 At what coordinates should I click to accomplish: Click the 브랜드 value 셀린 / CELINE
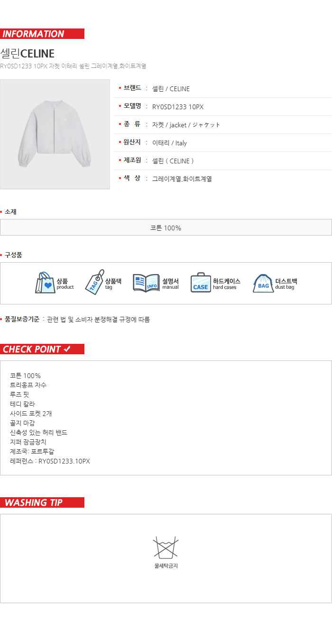tap(171, 89)
